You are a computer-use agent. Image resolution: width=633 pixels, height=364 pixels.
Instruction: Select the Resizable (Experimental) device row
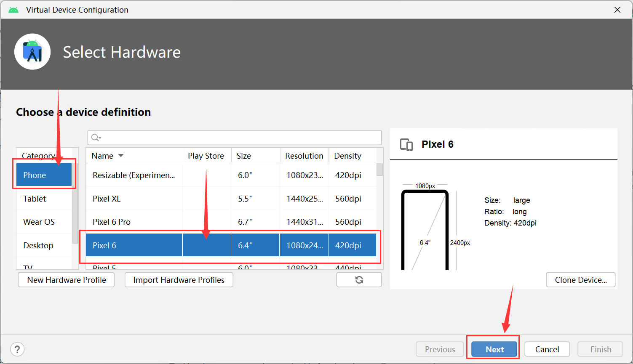pyautogui.click(x=231, y=175)
